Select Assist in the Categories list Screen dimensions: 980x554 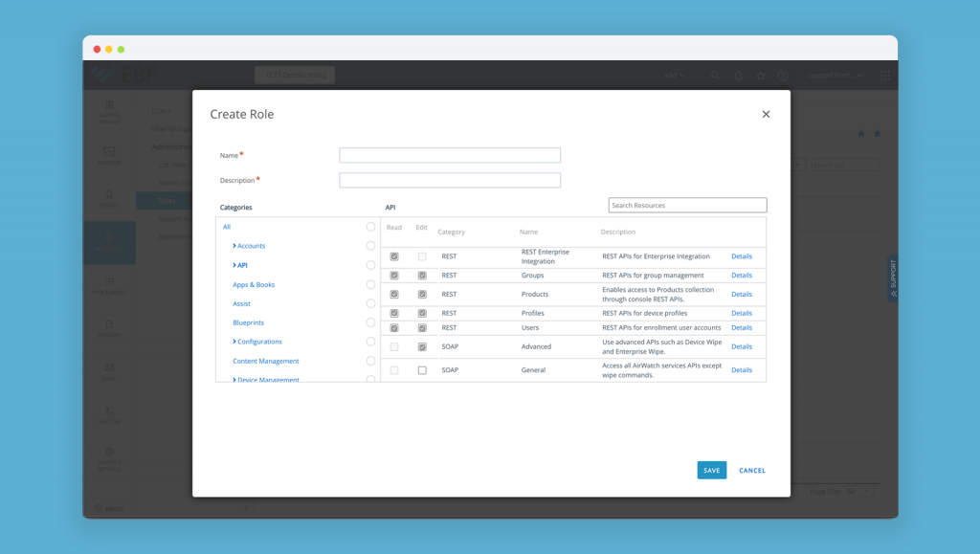tap(241, 303)
